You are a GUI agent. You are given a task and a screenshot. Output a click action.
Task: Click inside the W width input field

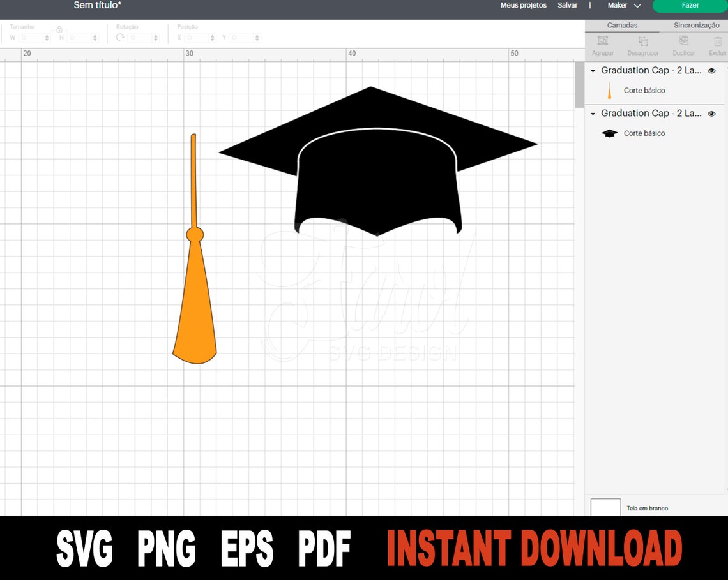(31, 37)
